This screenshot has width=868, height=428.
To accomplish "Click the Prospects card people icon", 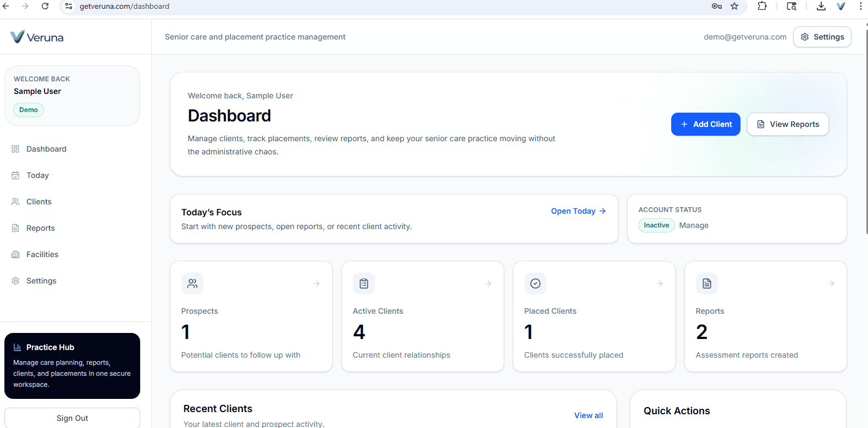I will pos(192,284).
